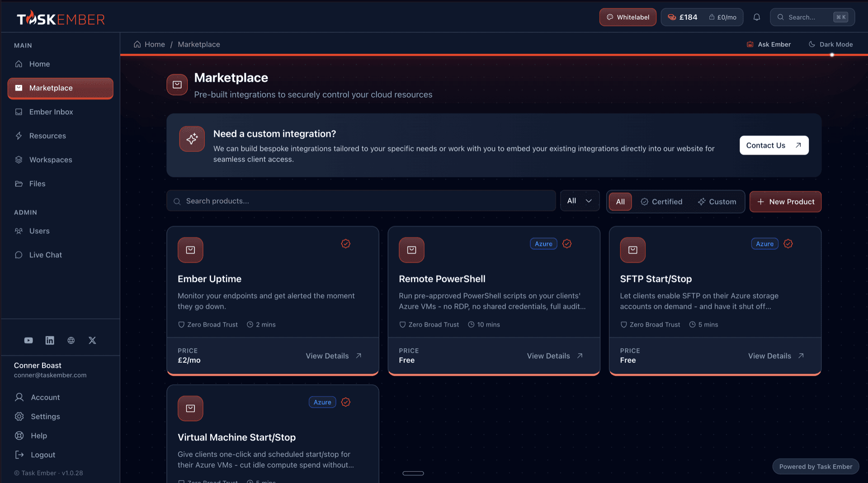This screenshot has height=483, width=868.
Task: View Details for Ember Uptime
Action: [334, 356]
